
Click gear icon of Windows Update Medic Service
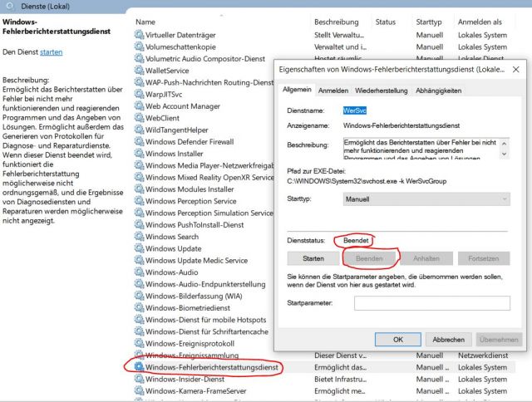tap(139, 260)
